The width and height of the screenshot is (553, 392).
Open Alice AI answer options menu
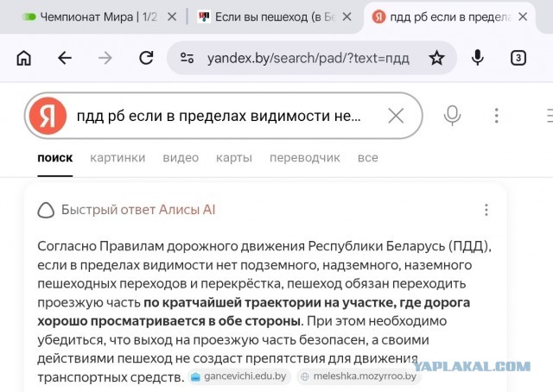coord(486,210)
